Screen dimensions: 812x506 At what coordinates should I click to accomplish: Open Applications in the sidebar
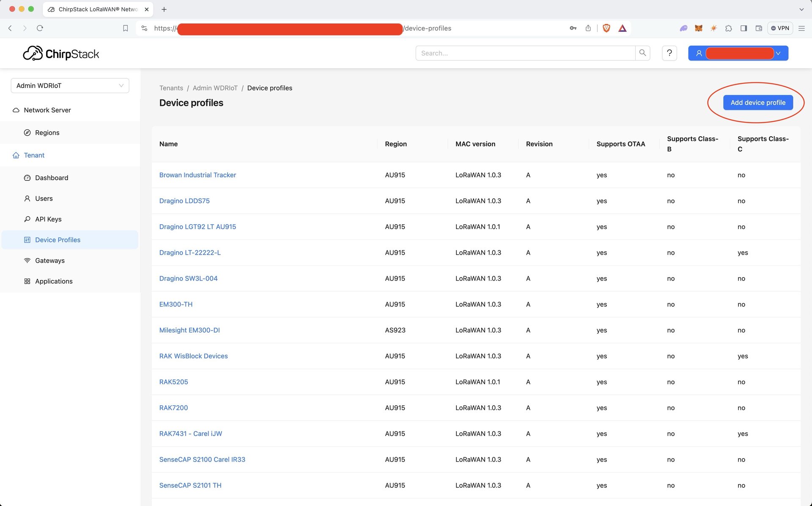pyautogui.click(x=70, y=281)
